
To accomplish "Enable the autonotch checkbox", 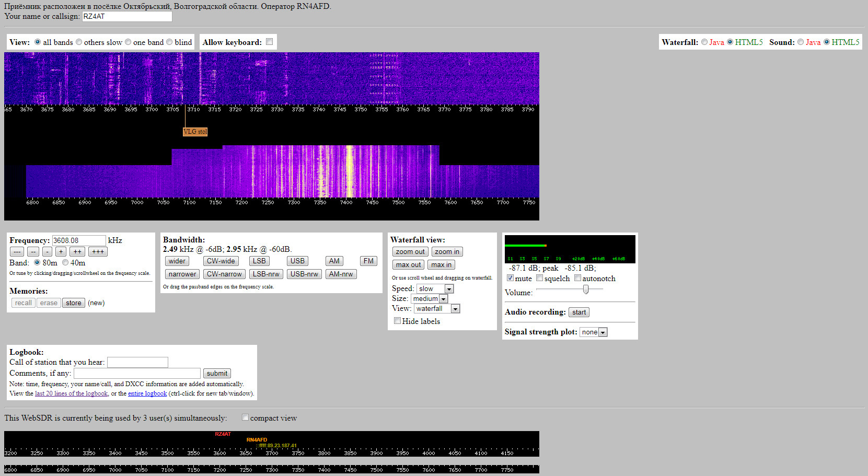I will (578, 278).
